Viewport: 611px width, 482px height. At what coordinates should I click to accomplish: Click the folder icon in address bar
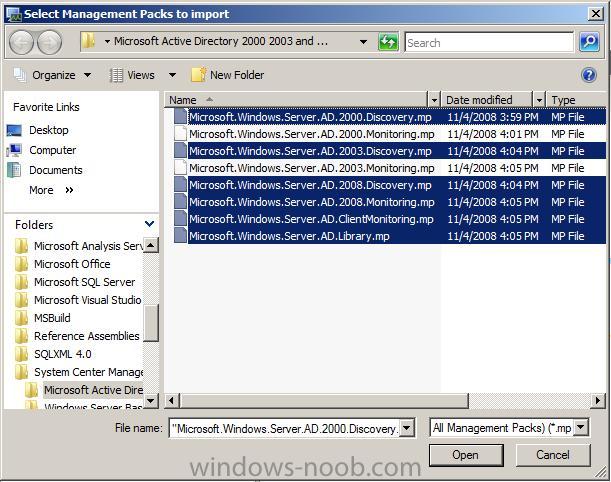88,41
